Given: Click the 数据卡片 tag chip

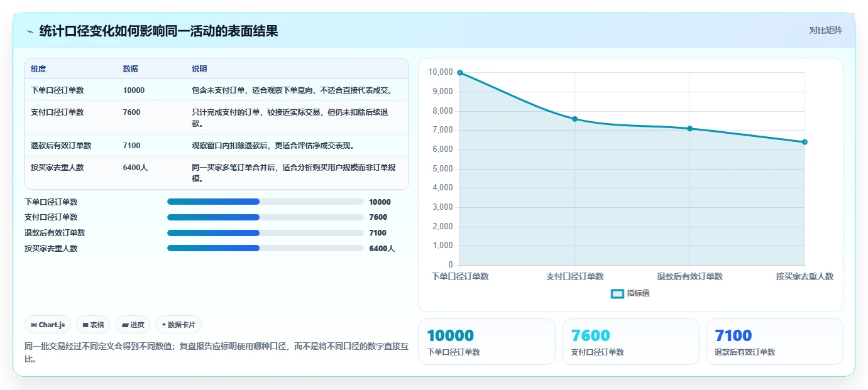Looking at the screenshot, I should tap(179, 325).
